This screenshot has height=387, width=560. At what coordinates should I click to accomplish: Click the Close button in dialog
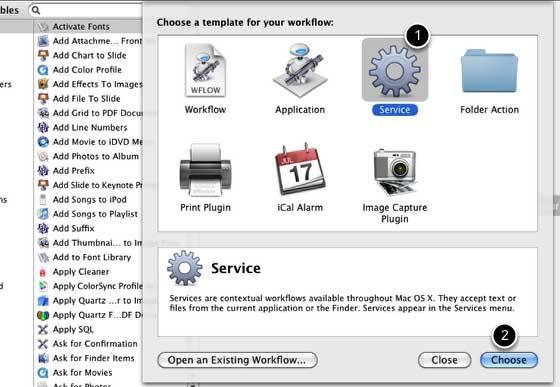444,360
